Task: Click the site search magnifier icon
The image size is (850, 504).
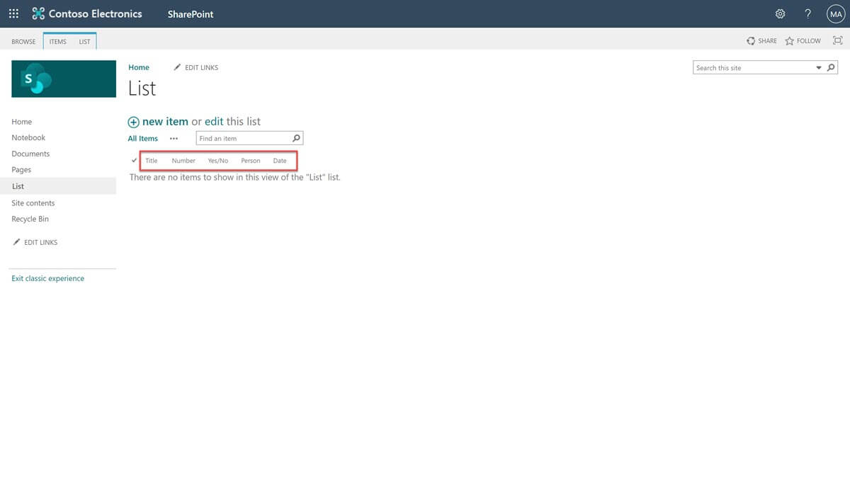Action: [x=830, y=67]
